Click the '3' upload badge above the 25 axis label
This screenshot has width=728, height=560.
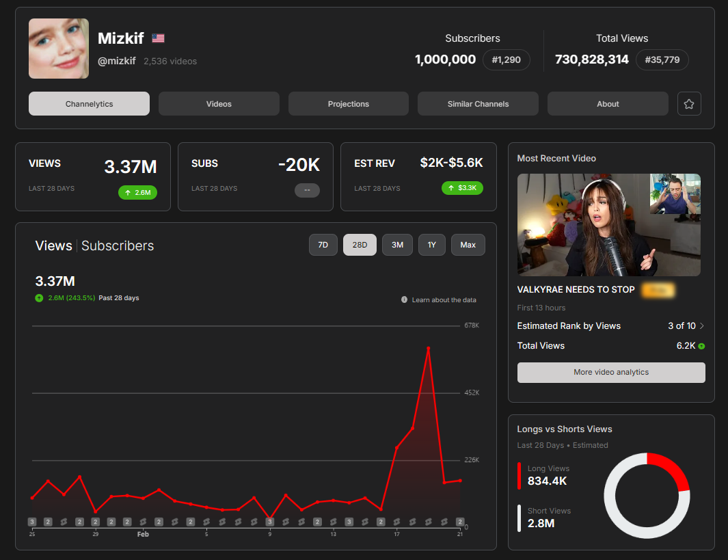point(32,522)
